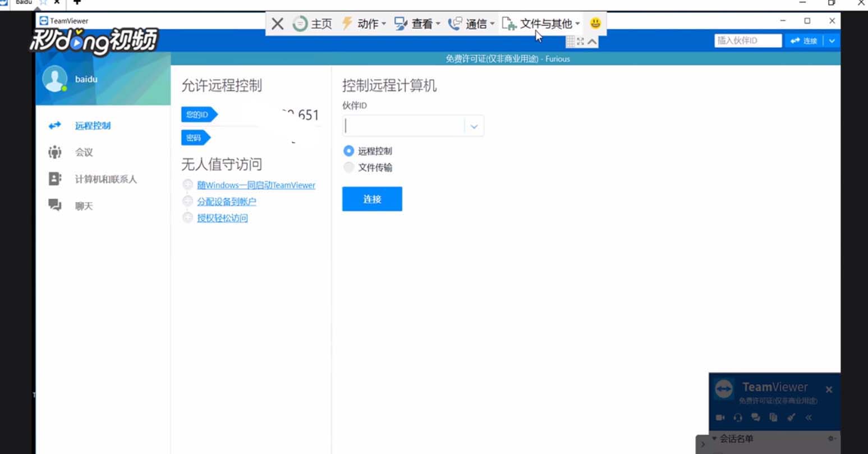Open the gear settings in 会话名单
The height and width of the screenshot is (454, 868).
click(x=832, y=438)
